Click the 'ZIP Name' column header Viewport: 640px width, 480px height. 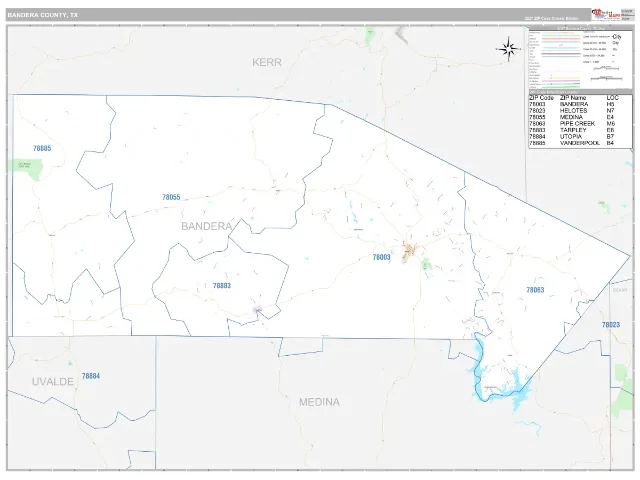coord(573,98)
